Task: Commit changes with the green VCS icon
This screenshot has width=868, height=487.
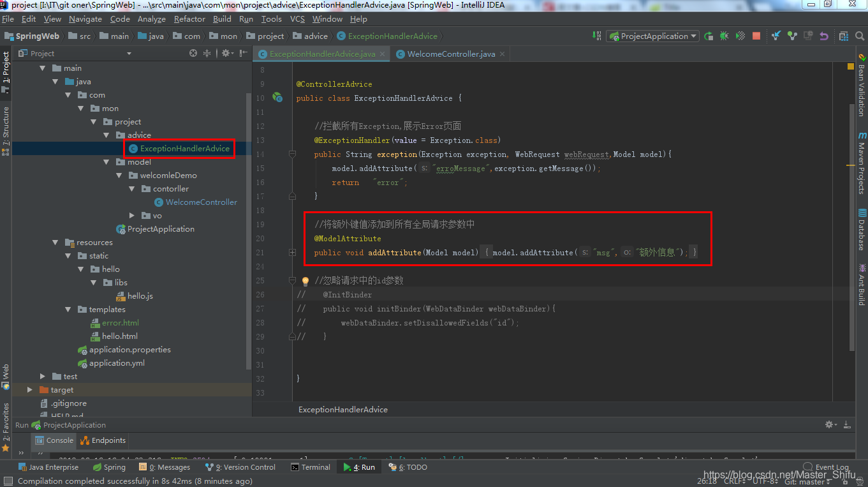Action: click(x=792, y=36)
